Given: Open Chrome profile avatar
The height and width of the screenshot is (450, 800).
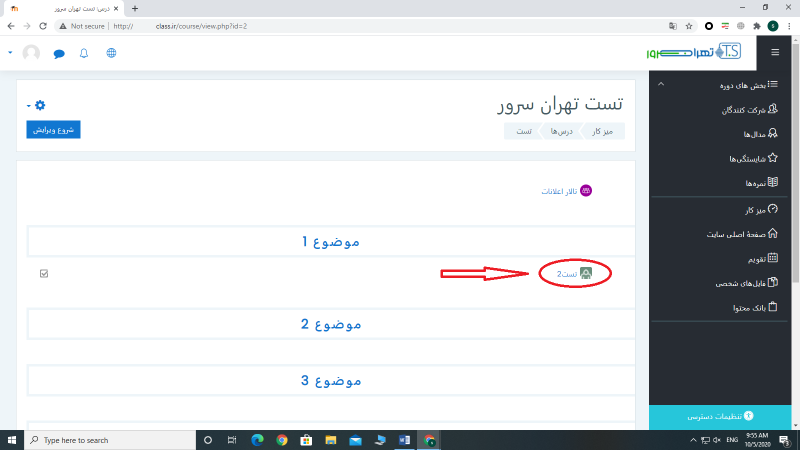Looking at the screenshot, I should click(773, 26).
